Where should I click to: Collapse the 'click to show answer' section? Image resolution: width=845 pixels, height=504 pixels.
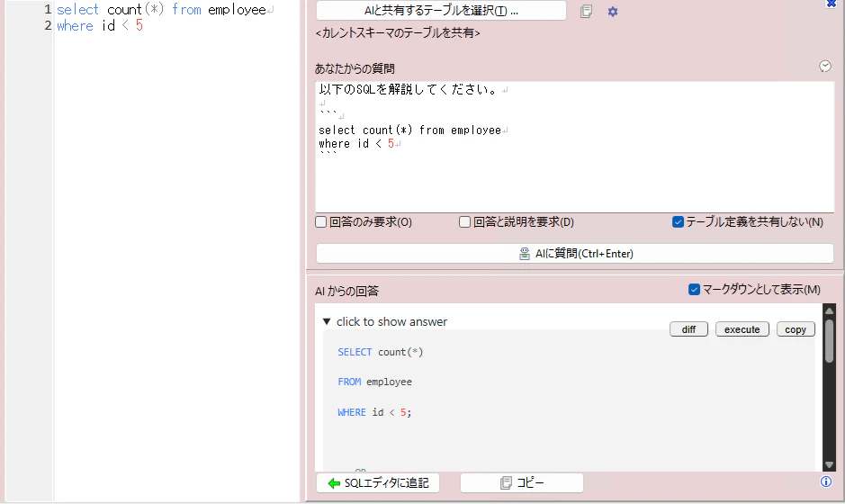[327, 322]
